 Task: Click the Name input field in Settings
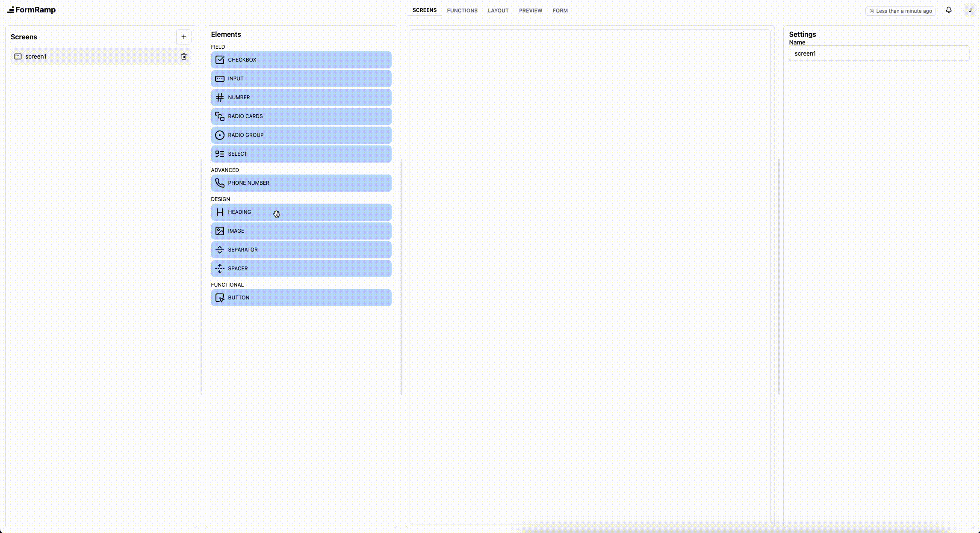pyautogui.click(x=879, y=53)
